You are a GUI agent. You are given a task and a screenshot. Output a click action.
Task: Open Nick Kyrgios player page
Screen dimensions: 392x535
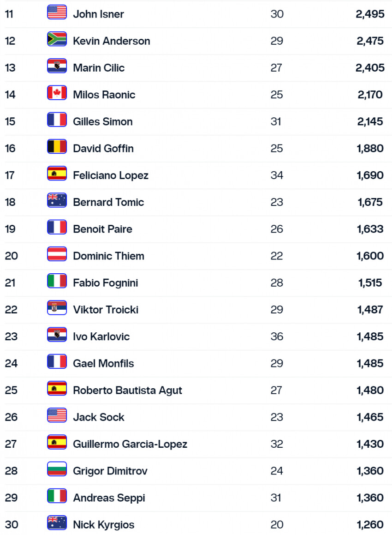click(104, 525)
